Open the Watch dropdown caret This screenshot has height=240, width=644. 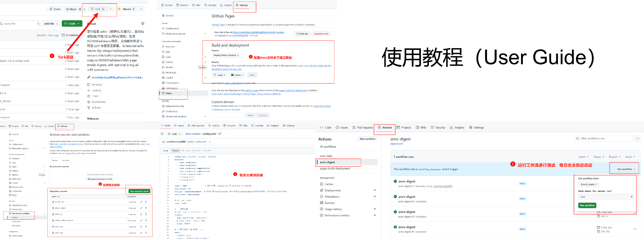pos(85,9)
